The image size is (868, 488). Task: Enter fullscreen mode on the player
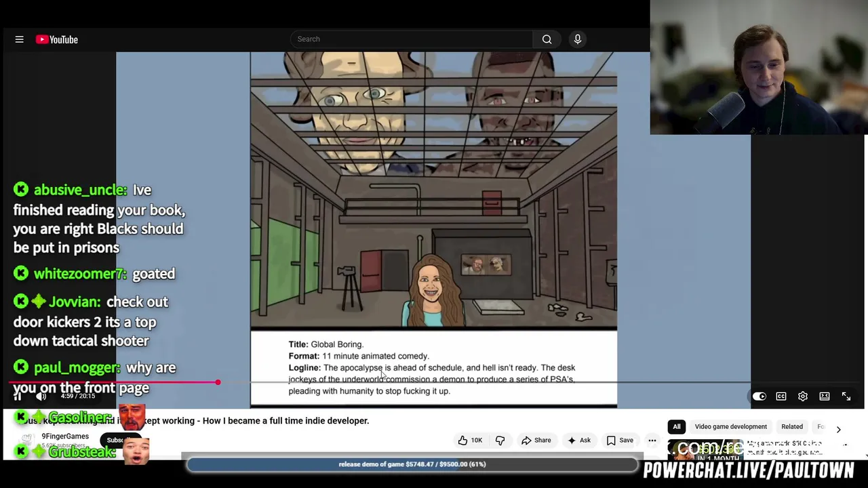(846, 396)
